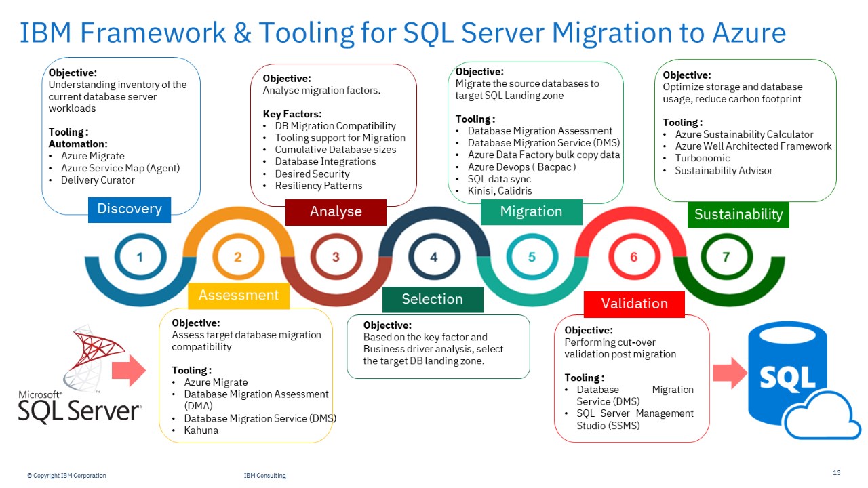Click 'SQL data sync' bullet
This screenshot has height=488, width=868.
tap(498, 179)
